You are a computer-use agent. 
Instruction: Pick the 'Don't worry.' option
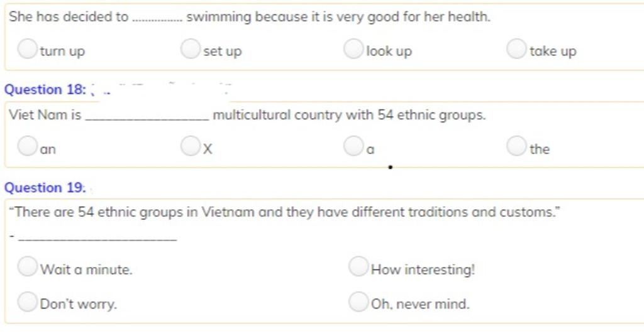point(27,302)
